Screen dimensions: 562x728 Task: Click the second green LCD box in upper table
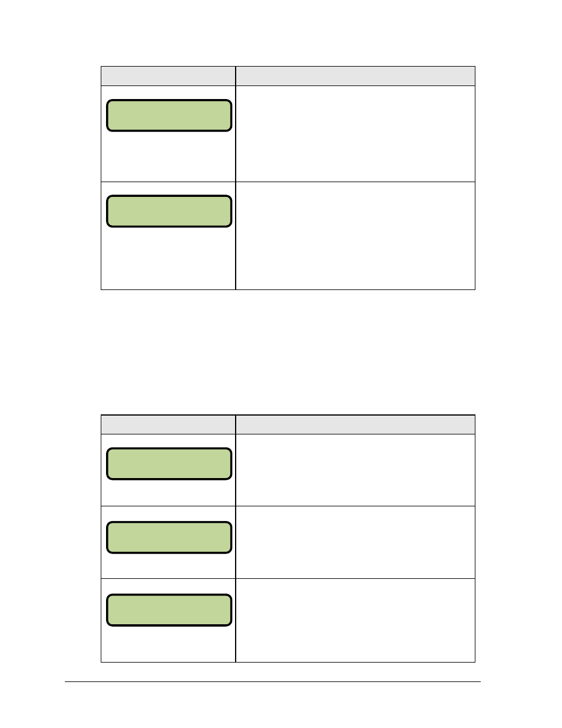point(169,212)
